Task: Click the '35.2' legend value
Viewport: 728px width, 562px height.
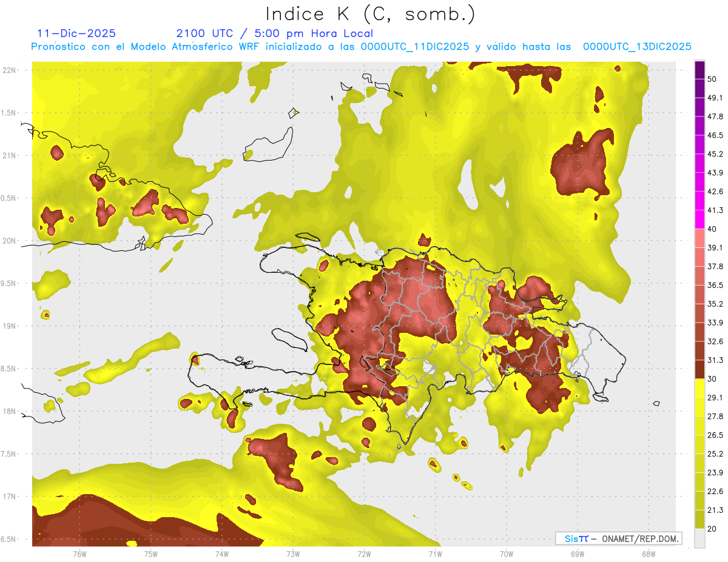Action: coord(715,304)
